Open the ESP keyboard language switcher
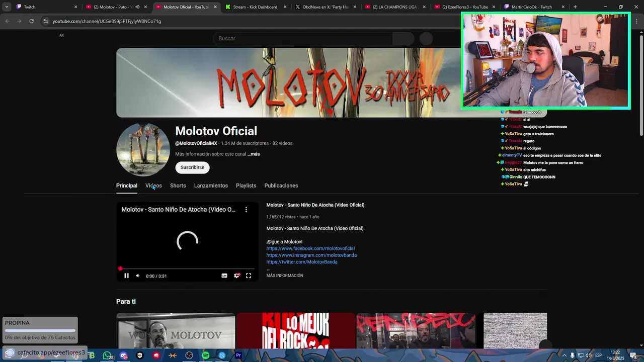644x362 pixels. tap(599, 355)
